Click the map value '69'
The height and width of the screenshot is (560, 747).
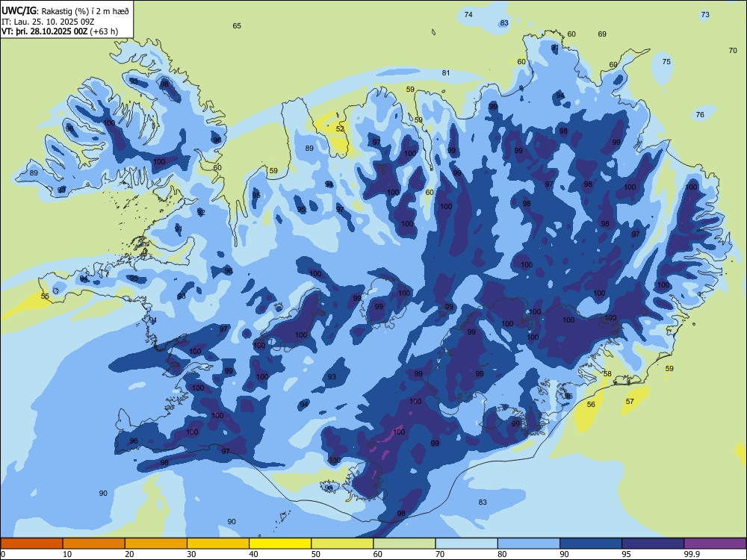(x=602, y=34)
